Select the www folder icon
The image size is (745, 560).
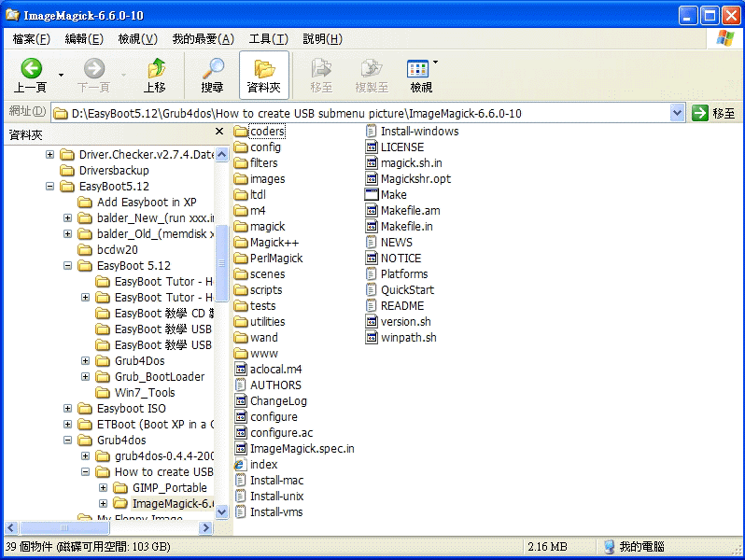(242, 354)
